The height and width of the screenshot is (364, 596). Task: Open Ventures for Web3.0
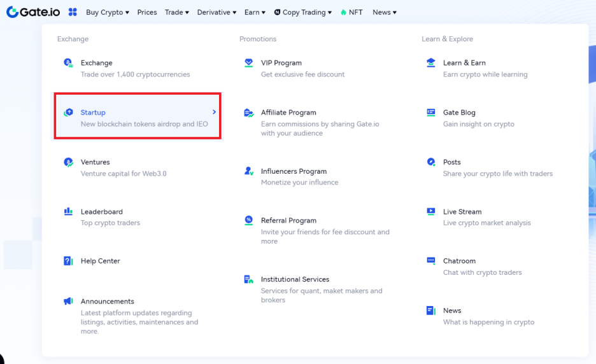(95, 162)
